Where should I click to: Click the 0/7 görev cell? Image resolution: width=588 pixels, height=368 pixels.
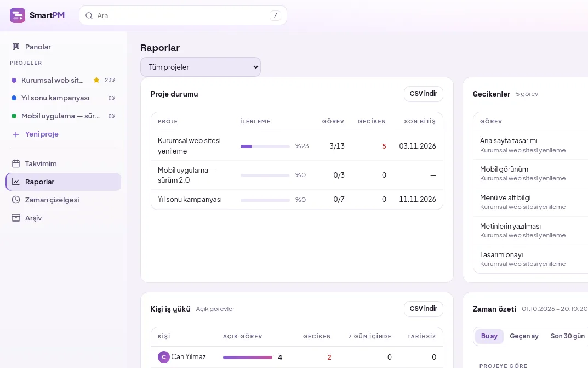click(339, 199)
